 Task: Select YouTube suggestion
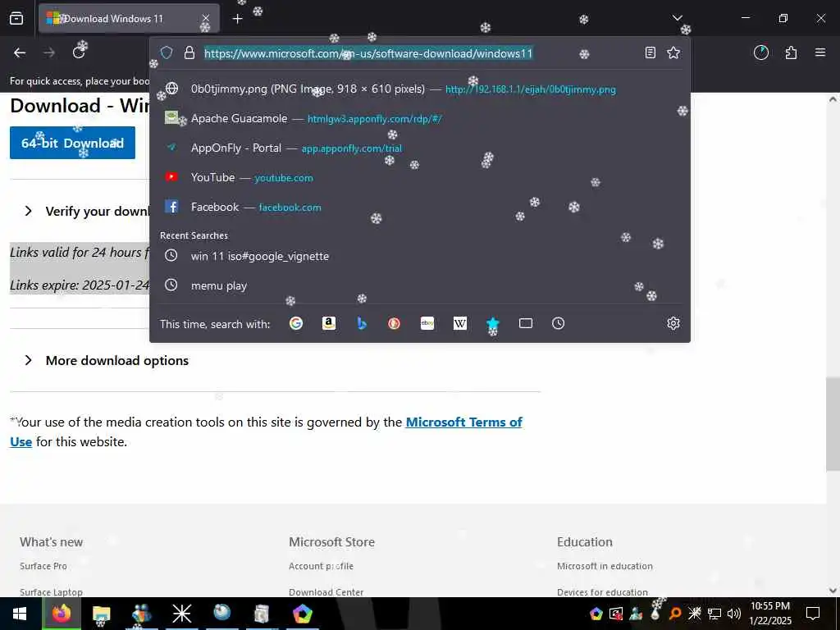tap(420, 177)
